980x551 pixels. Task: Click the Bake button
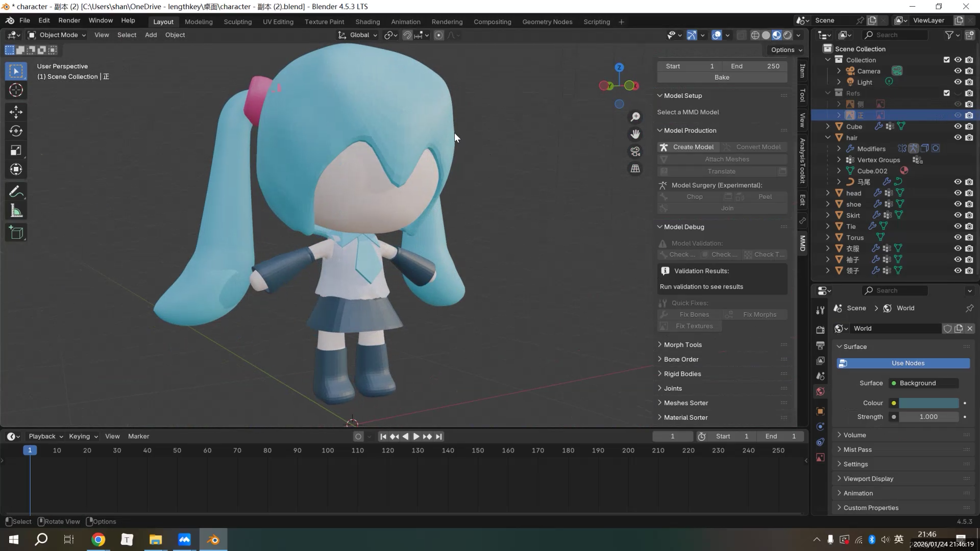pyautogui.click(x=721, y=78)
